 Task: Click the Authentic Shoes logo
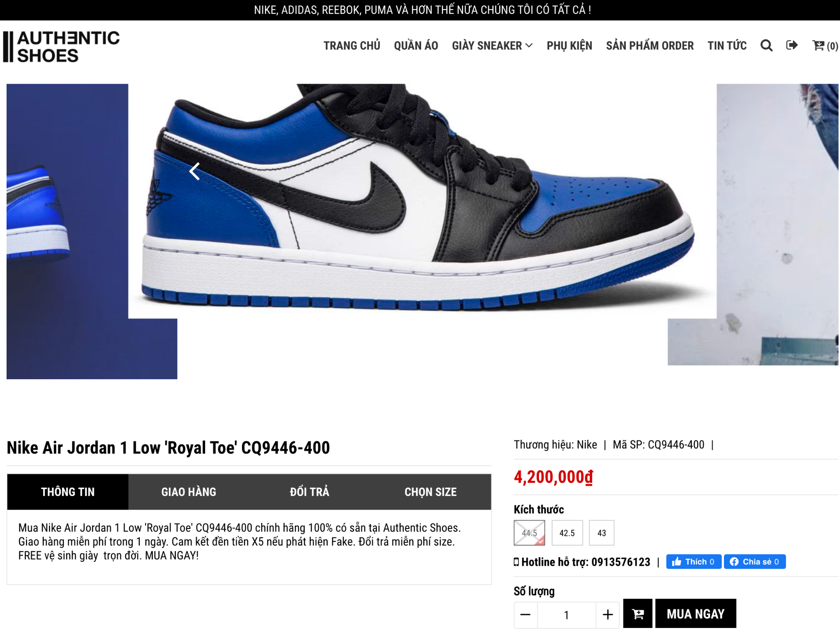click(x=62, y=46)
